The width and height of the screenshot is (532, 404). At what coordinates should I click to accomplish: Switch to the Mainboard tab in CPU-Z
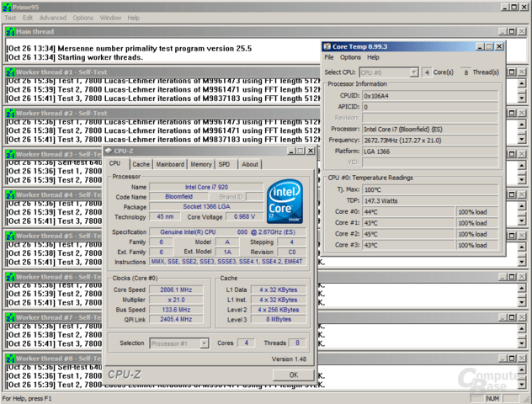pyautogui.click(x=170, y=164)
